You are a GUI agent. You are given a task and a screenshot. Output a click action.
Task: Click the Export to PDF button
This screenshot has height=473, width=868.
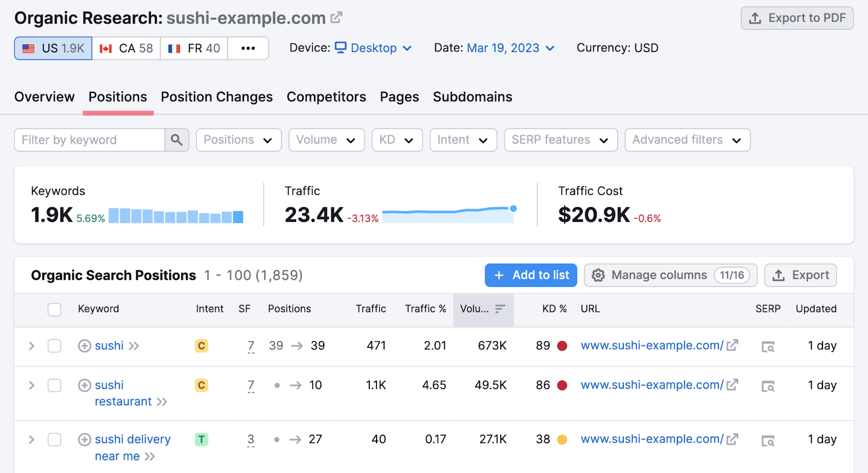[x=797, y=18]
